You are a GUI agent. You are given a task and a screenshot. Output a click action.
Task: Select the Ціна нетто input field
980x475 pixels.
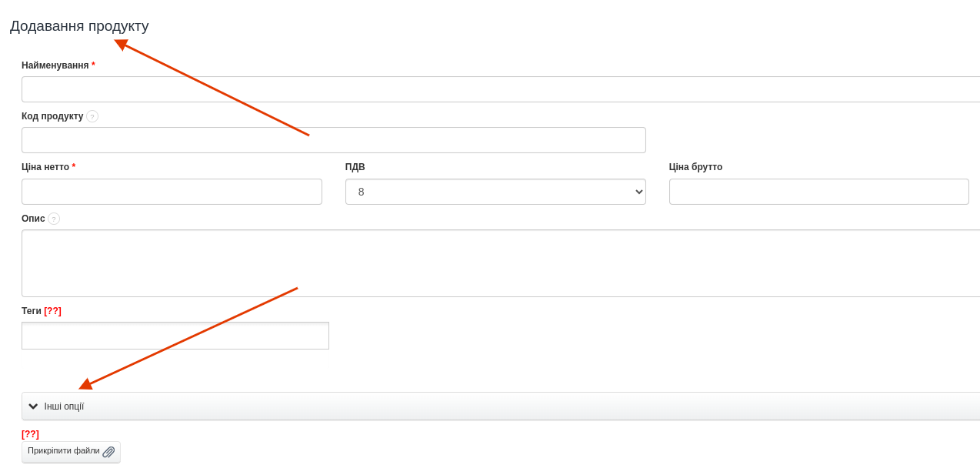pos(172,192)
